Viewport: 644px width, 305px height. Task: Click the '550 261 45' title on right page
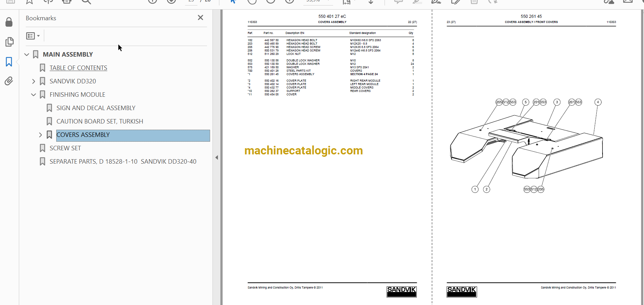[x=531, y=16]
